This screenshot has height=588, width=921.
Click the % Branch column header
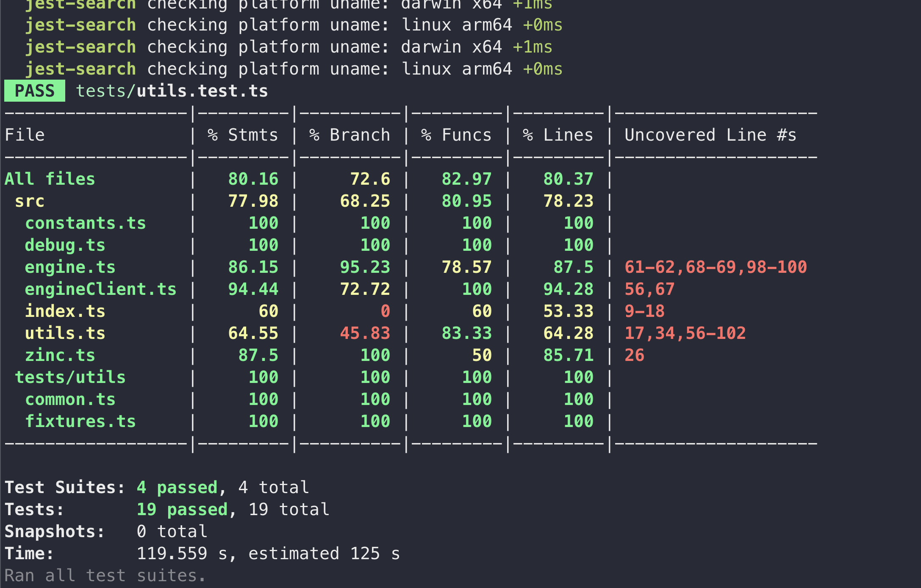[x=350, y=135]
